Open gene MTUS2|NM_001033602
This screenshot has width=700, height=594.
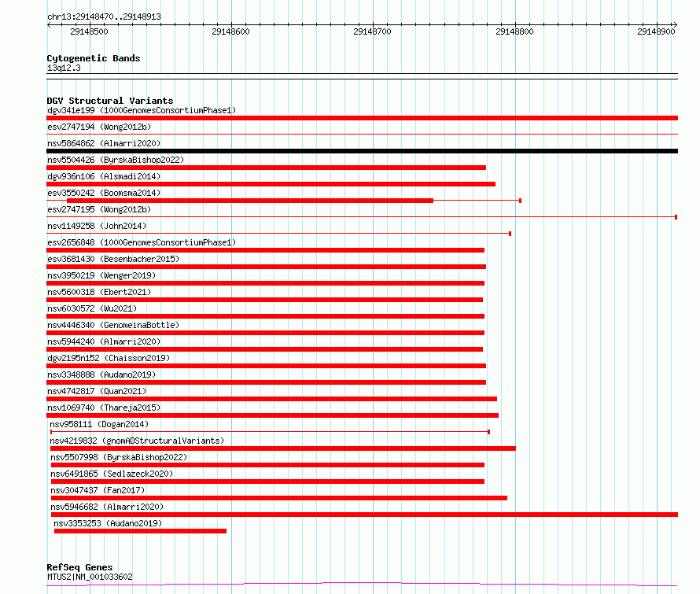coord(90,577)
